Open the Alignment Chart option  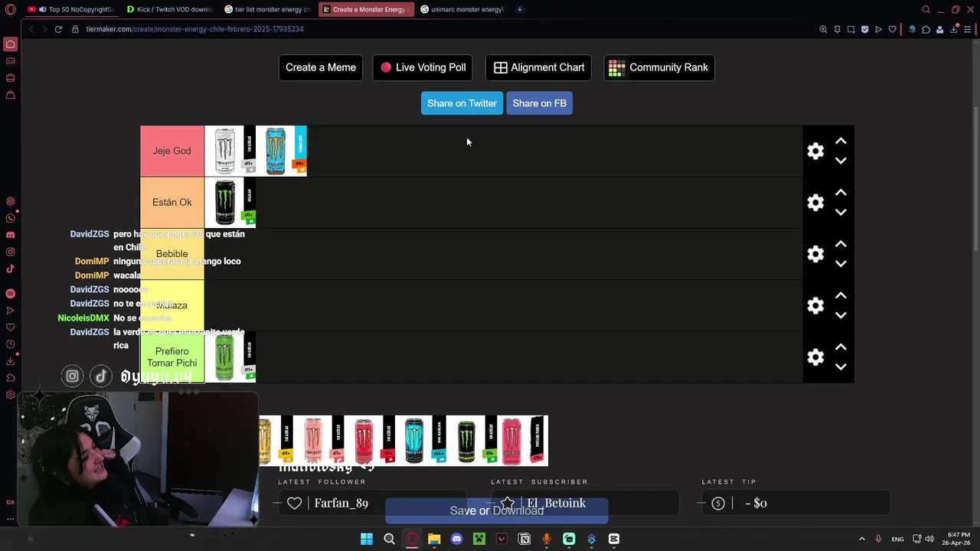[539, 67]
